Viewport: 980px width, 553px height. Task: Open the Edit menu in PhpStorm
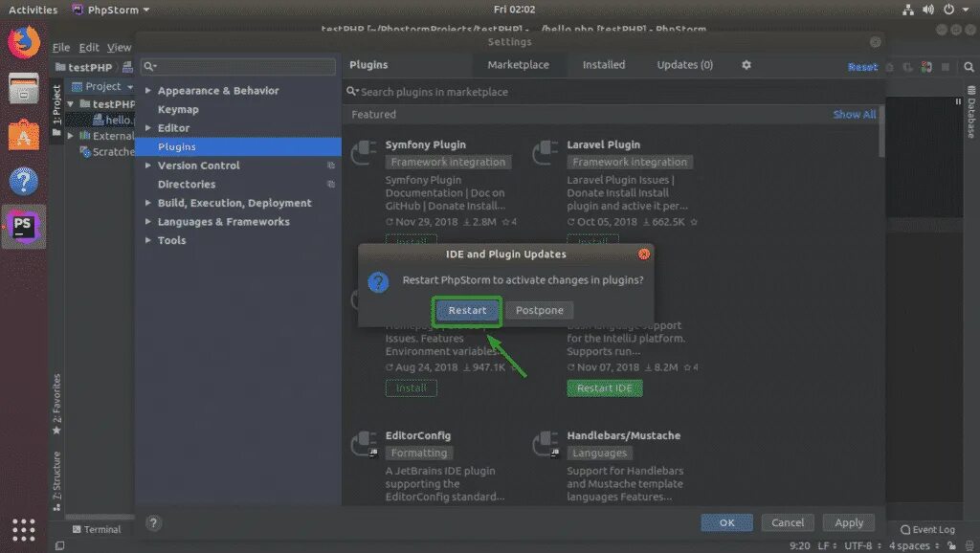[89, 48]
